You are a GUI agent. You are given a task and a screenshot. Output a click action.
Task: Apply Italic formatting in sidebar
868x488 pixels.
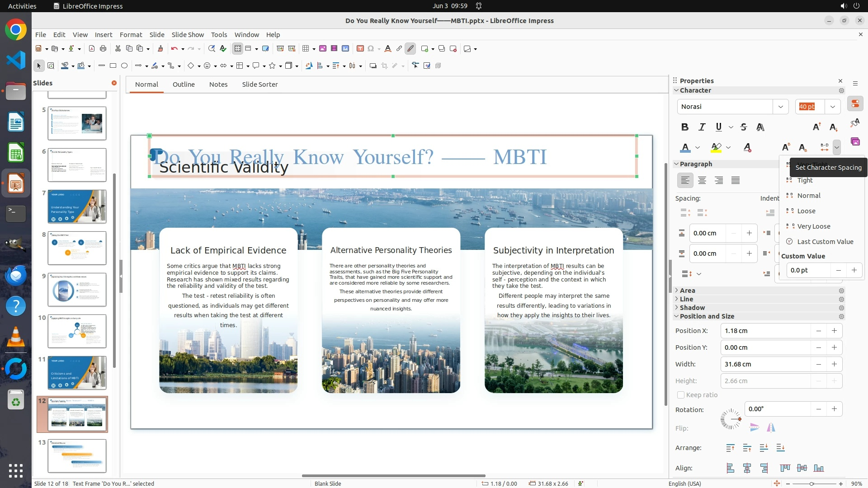[x=702, y=127]
